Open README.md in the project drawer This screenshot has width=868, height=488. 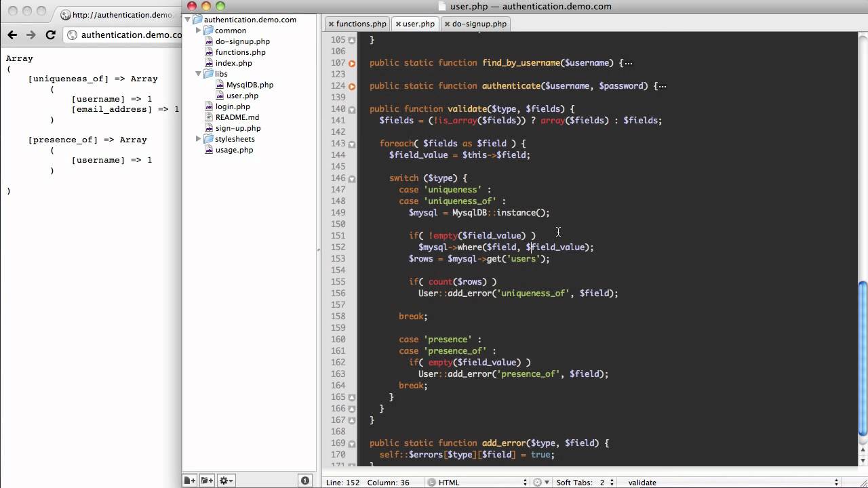point(237,117)
